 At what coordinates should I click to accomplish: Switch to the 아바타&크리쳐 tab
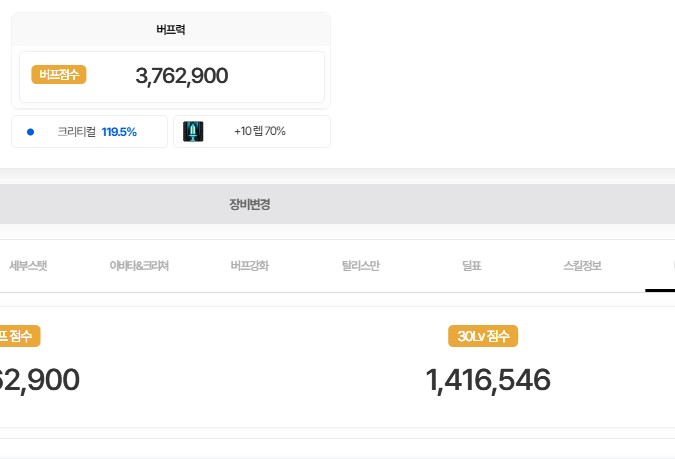[x=139, y=266]
